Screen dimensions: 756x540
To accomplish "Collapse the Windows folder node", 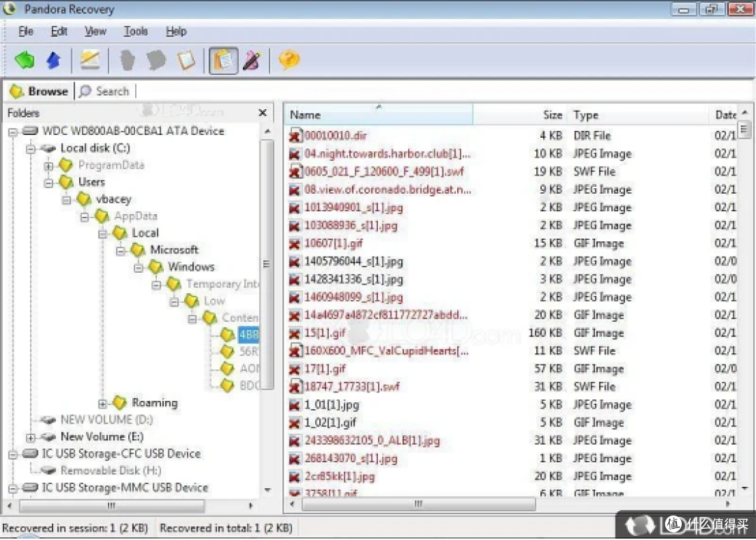I will tap(139, 267).
